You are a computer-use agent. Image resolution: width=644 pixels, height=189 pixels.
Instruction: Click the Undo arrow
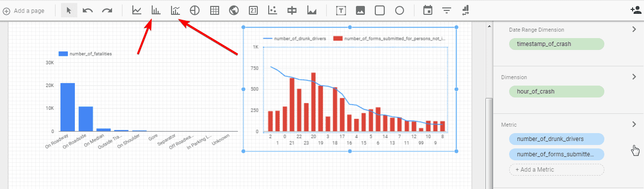point(88,10)
